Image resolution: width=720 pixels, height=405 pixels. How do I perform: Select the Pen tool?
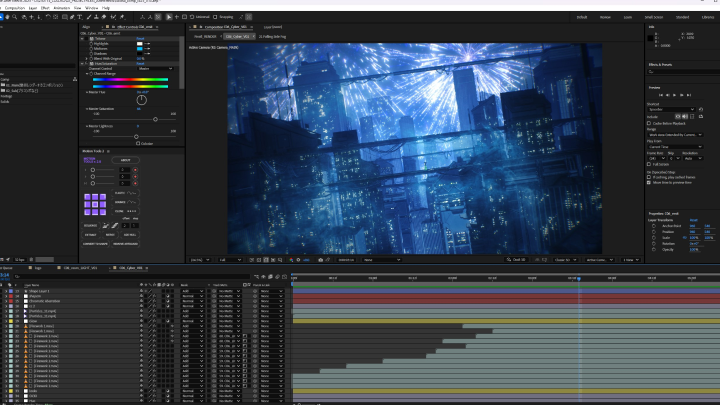(x=72, y=17)
